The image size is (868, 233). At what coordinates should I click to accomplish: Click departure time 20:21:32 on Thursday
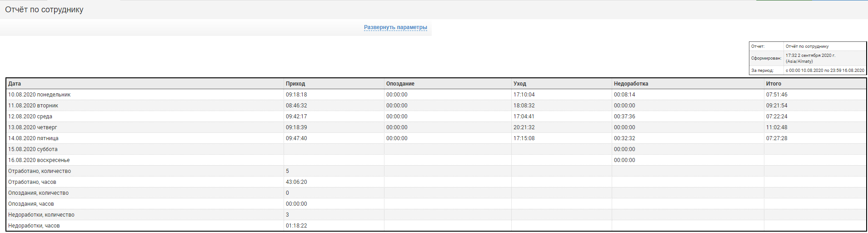click(524, 127)
